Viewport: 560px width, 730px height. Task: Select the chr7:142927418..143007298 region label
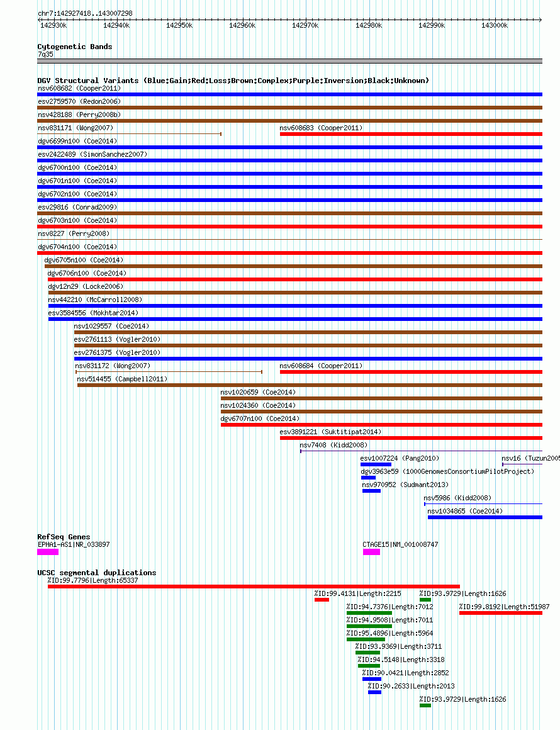(85, 13)
